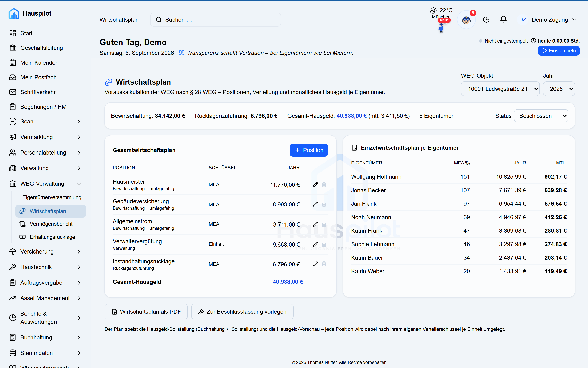
Task: Expand the Haustechnik section
Action: [45, 267]
